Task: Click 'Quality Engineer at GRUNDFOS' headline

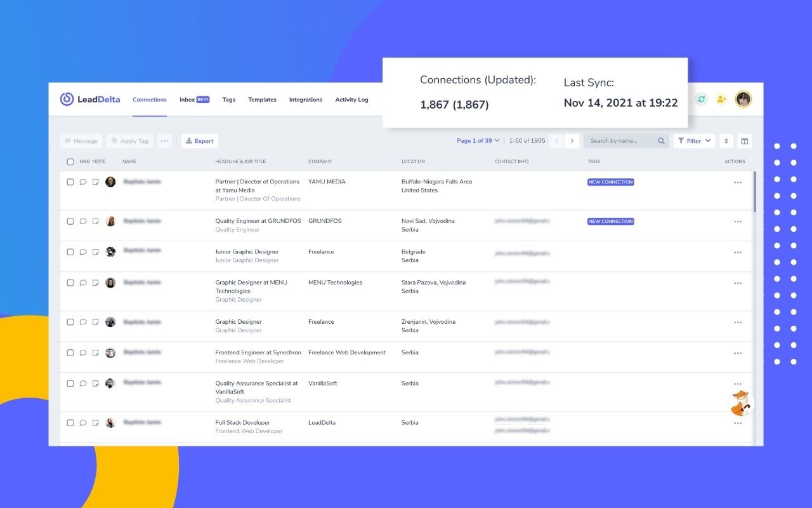Action: coord(258,221)
